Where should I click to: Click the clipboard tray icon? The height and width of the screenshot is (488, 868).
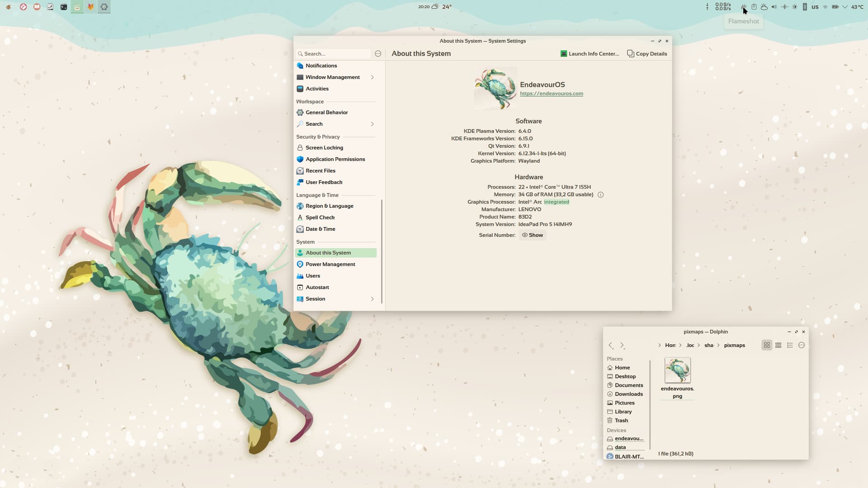click(754, 7)
